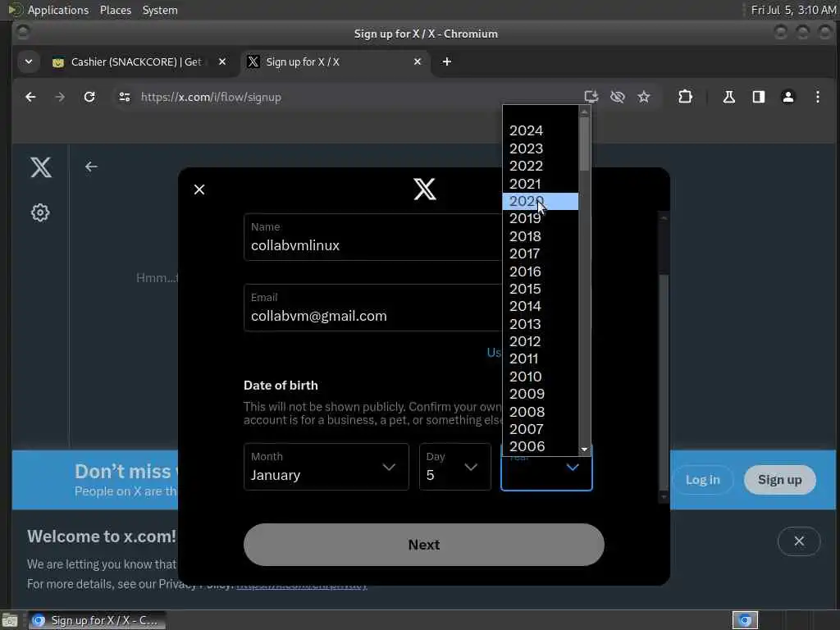Open the Applications menu
This screenshot has width=840, height=630.
click(58, 10)
